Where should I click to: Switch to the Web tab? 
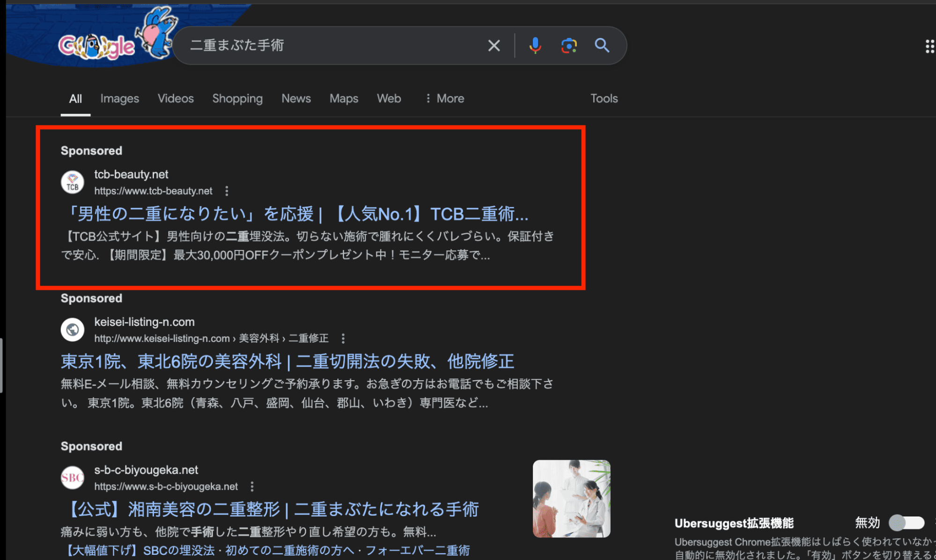coord(389,98)
